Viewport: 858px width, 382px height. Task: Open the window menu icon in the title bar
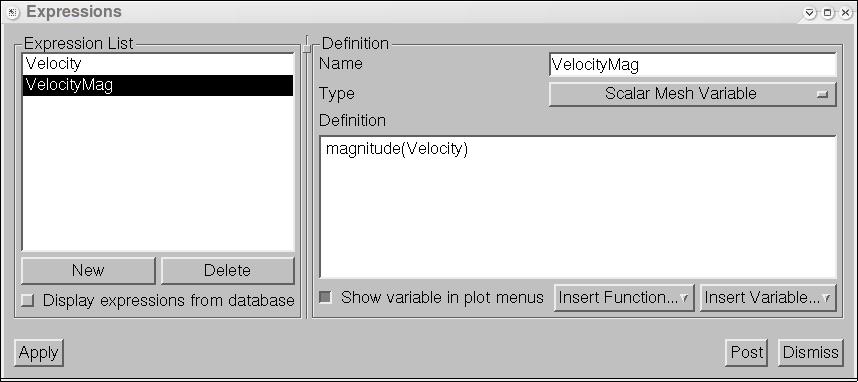click(x=13, y=12)
